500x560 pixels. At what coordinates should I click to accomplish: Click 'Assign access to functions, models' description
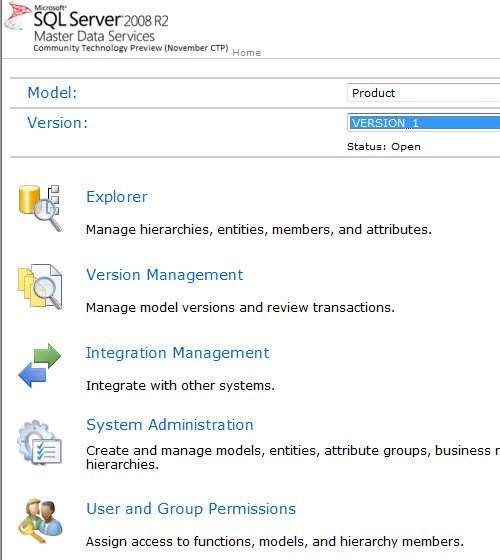275,542
